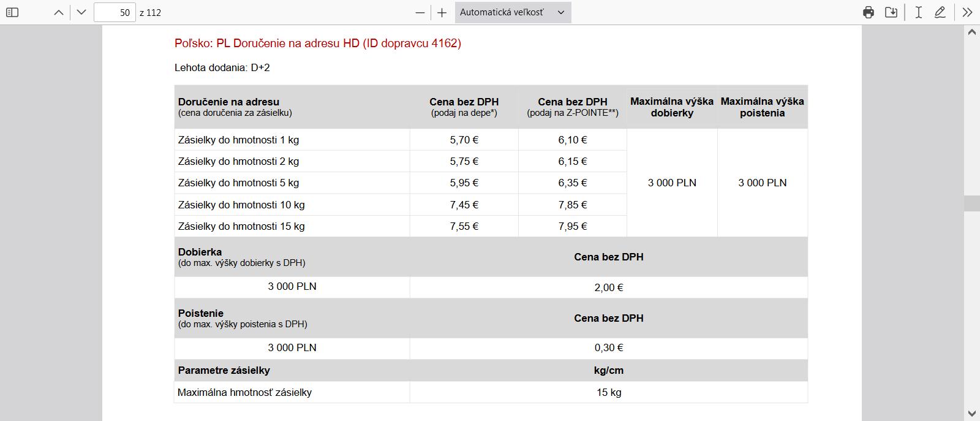Image resolution: width=980 pixels, height=421 pixels.
Task: Click the page number field showing 50
Action: pos(115,12)
